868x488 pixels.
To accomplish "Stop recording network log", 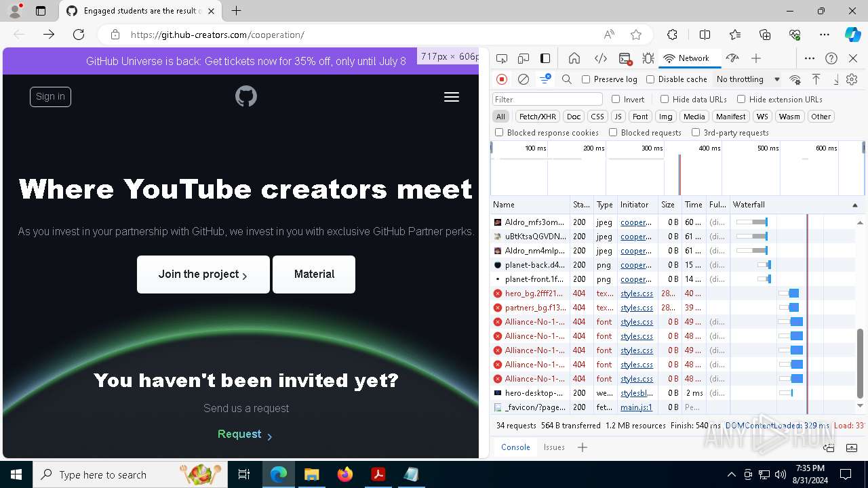I will (x=502, y=79).
